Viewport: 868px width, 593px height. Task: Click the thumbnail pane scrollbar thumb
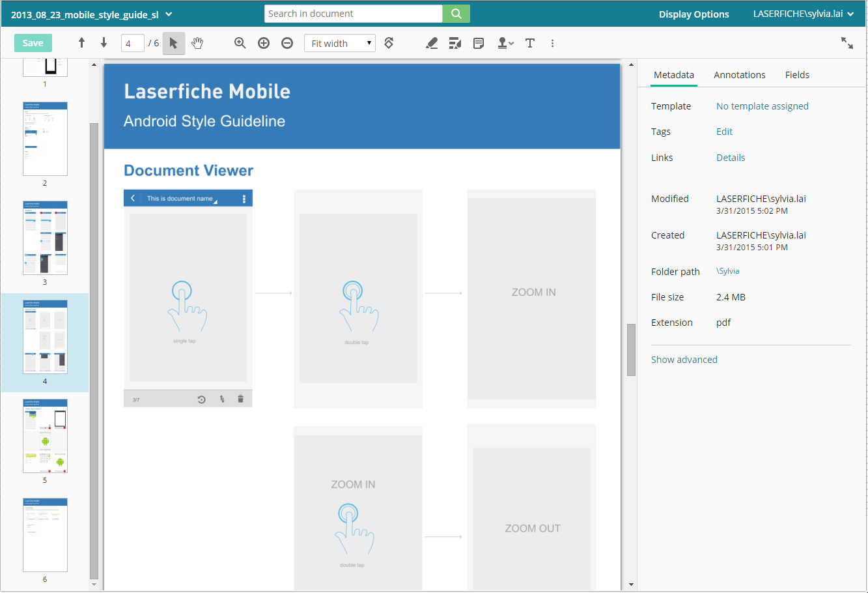[94, 351]
